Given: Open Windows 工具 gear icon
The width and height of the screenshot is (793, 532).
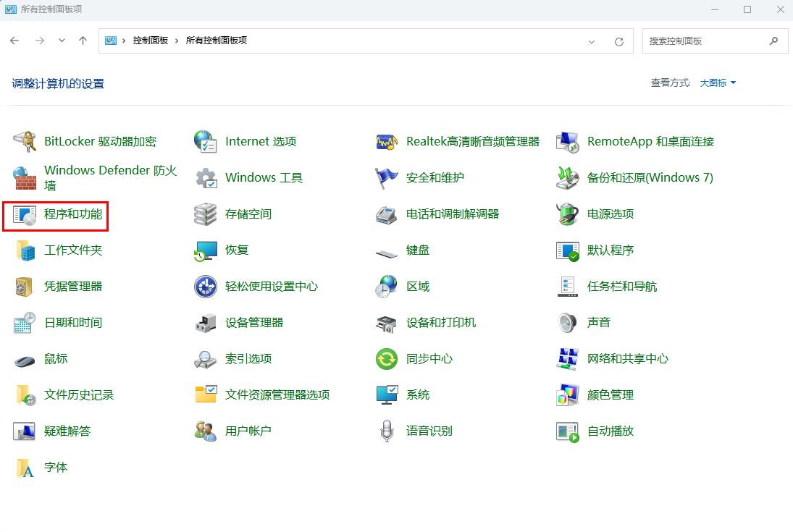Looking at the screenshot, I should (x=206, y=178).
